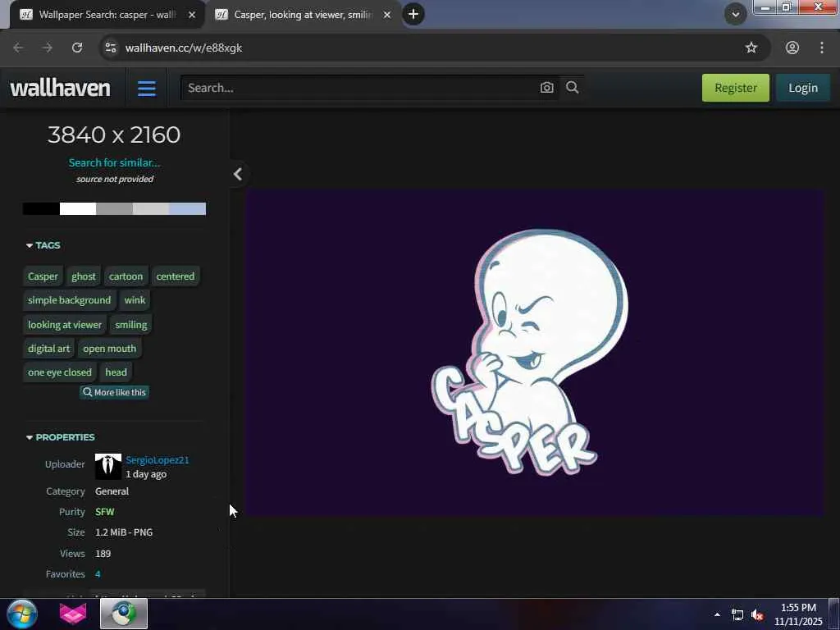Open the cartoon tag
Image resolution: width=840 pixels, height=630 pixels.
(x=126, y=276)
